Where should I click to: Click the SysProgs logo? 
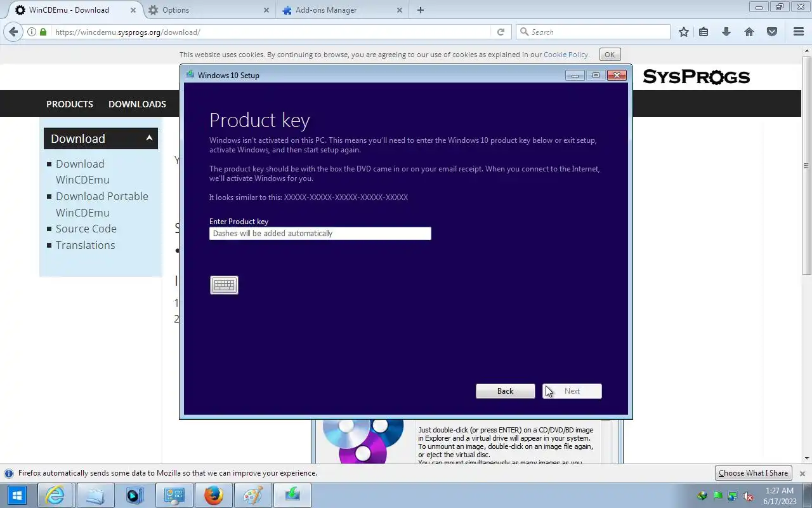pos(697,77)
